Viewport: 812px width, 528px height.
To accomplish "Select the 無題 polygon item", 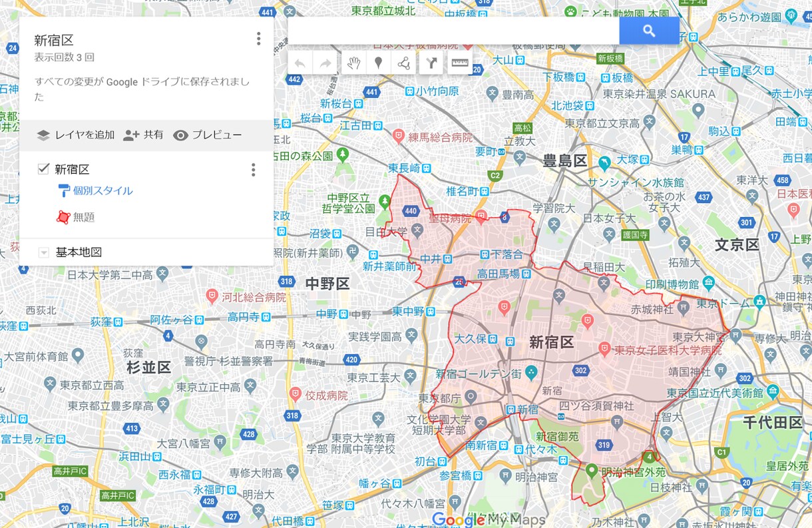I will point(84,217).
